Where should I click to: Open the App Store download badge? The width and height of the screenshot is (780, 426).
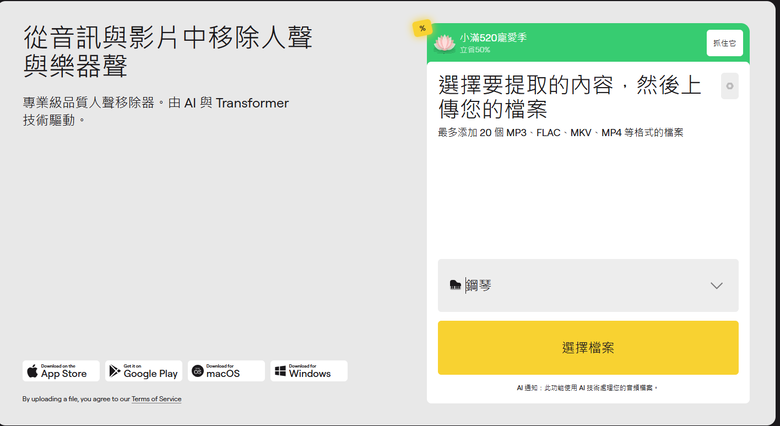pyautogui.click(x=61, y=371)
